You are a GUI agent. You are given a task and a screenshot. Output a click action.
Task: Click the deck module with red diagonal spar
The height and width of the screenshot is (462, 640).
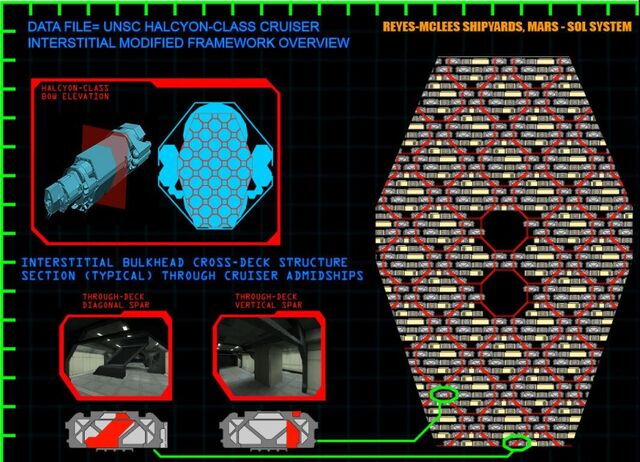(116, 430)
